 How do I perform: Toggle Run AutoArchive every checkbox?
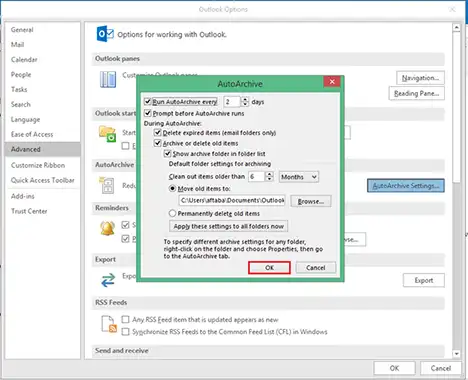pos(147,101)
